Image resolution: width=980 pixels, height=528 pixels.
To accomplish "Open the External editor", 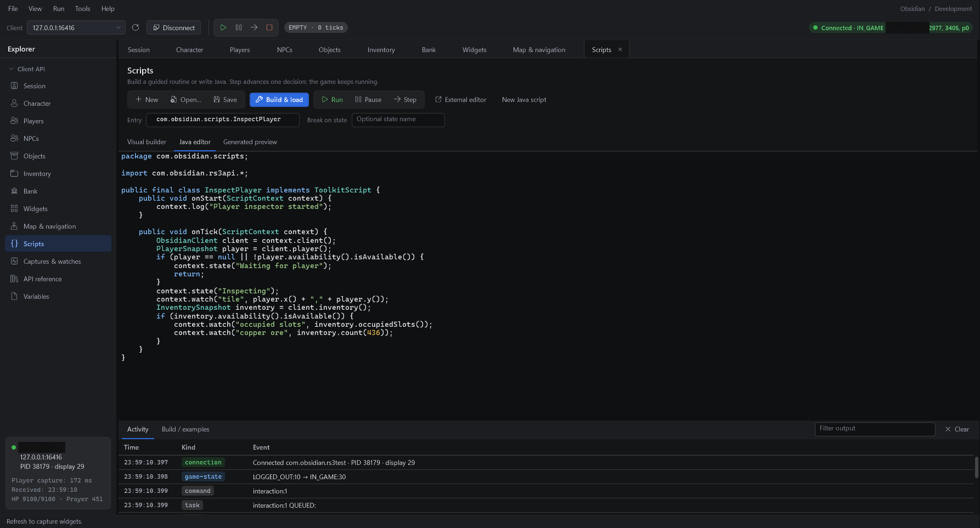I will click(x=461, y=100).
